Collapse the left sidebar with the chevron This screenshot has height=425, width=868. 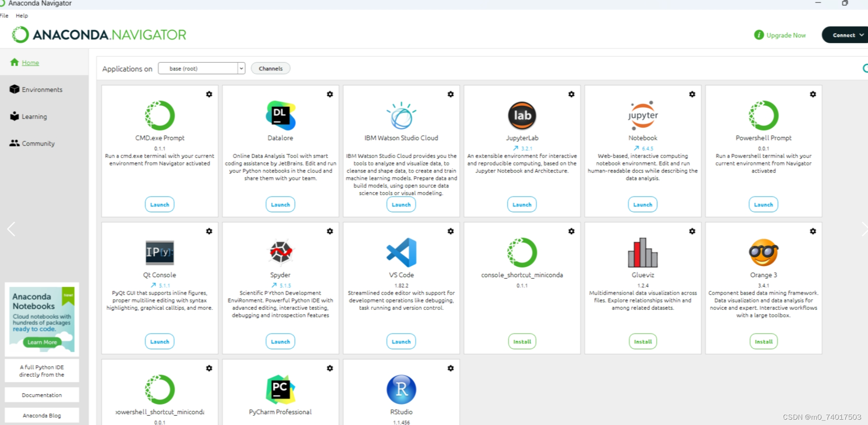11,229
